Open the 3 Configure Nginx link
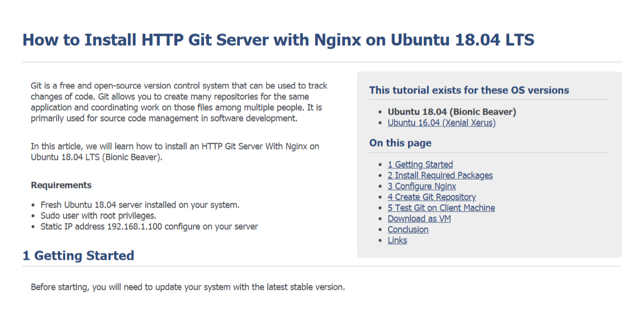Image resolution: width=644 pixels, height=310 pixels. click(x=421, y=186)
